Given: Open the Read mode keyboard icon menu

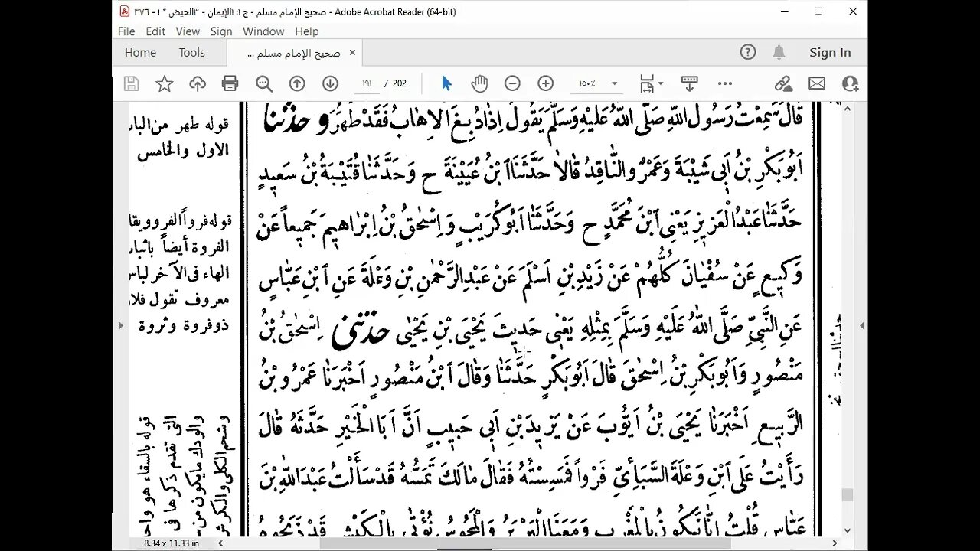Looking at the screenshot, I should pyautogui.click(x=689, y=83).
